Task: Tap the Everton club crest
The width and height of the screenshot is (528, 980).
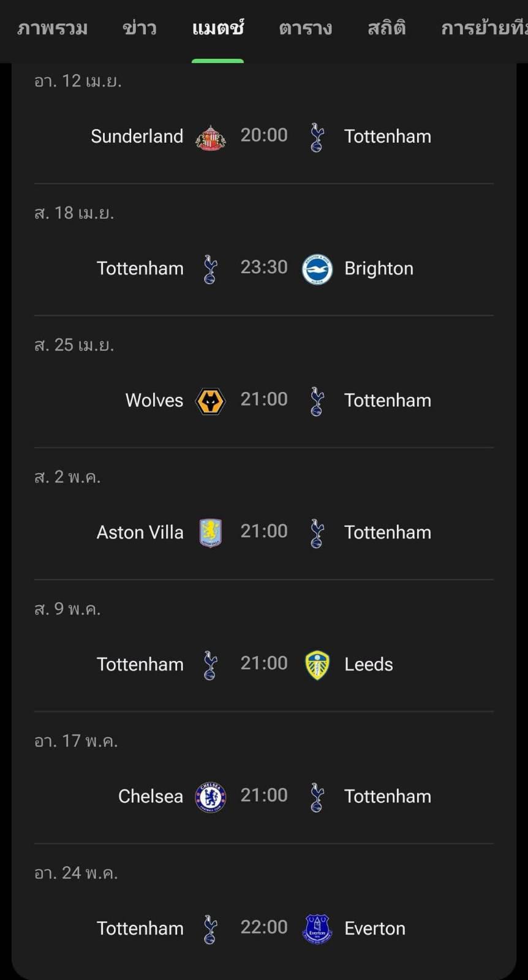Action: coord(317,929)
